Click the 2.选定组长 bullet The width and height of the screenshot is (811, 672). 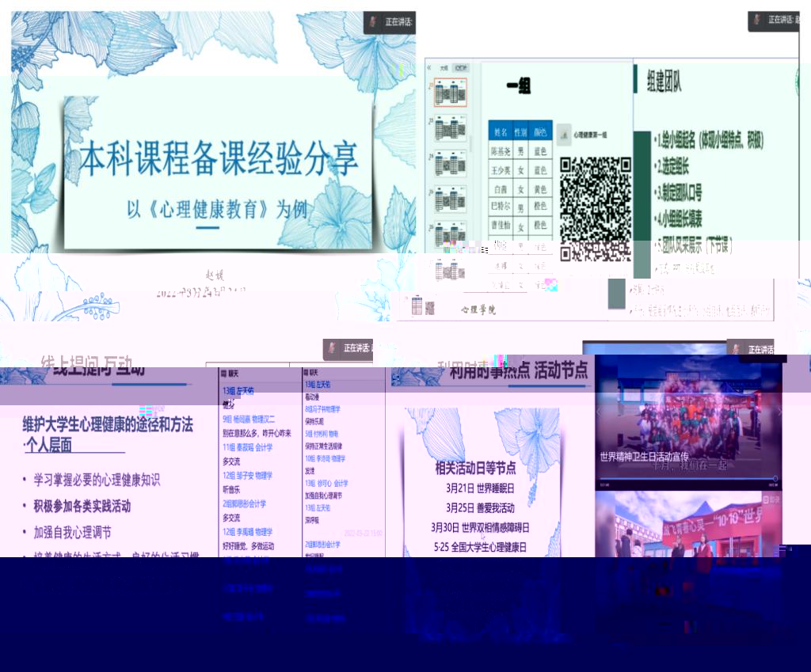(672, 166)
